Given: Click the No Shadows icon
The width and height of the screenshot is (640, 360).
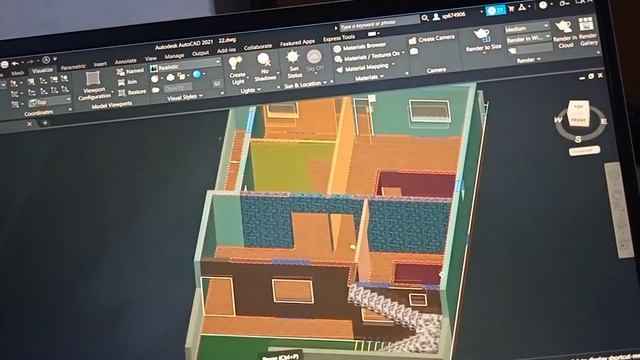Looking at the screenshot, I should (264, 61).
